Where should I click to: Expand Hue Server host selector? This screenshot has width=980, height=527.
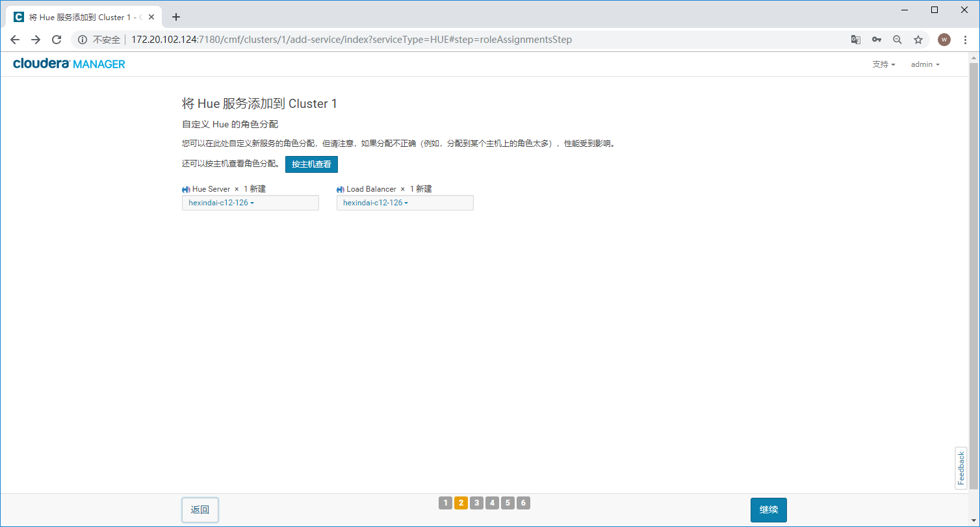(x=250, y=203)
